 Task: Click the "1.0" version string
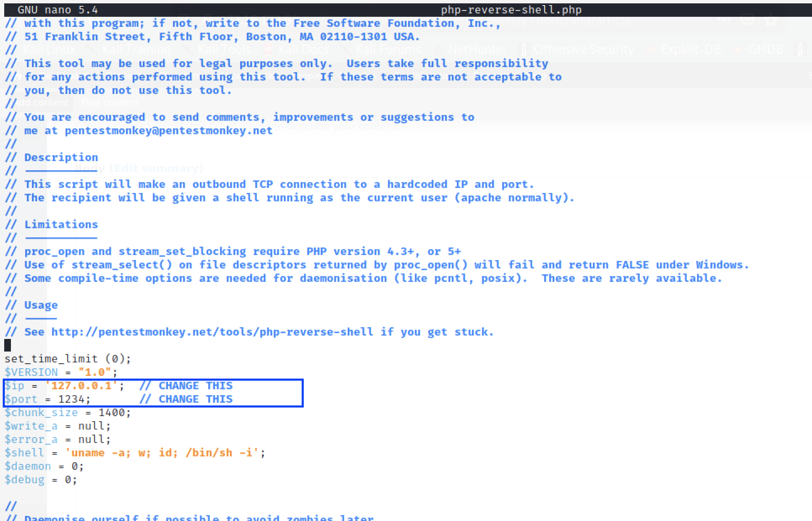point(94,372)
